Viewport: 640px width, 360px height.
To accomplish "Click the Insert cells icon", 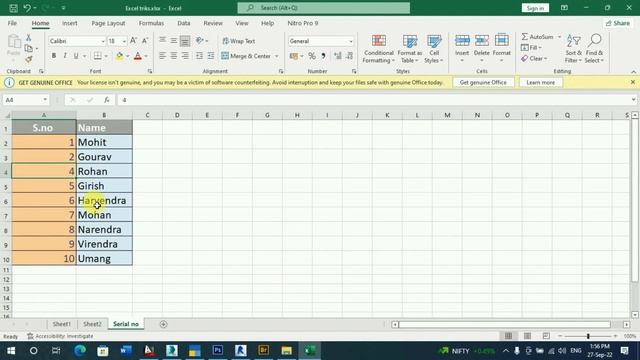I will pyautogui.click(x=462, y=41).
